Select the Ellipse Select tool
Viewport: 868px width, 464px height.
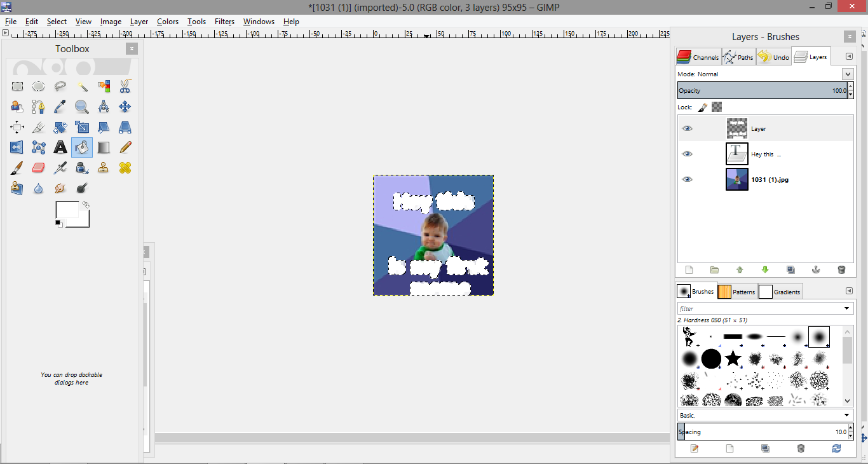click(x=39, y=86)
